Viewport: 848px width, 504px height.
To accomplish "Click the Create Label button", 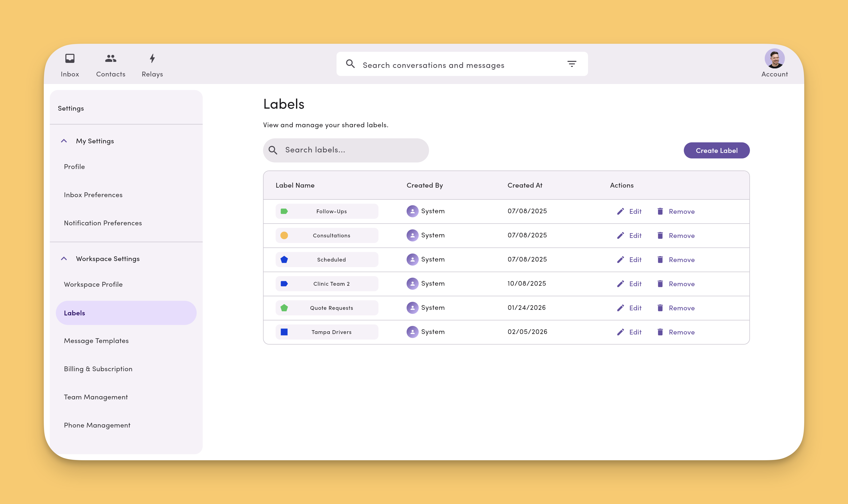I will [x=716, y=150].
